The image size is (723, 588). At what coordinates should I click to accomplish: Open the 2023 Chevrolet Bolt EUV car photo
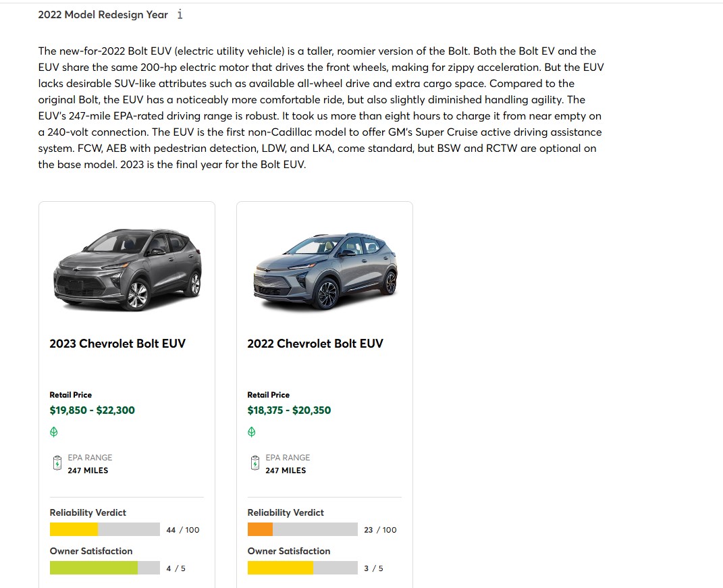click(x=128, y=269)
